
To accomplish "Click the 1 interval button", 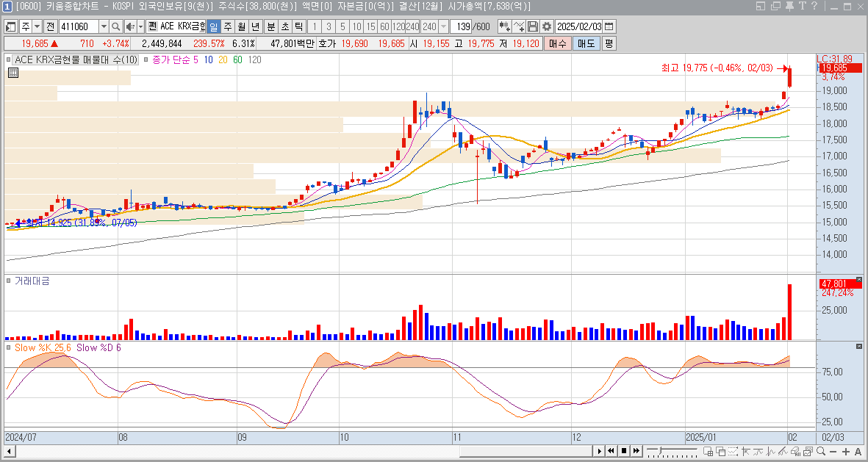I will coord(315,26).
